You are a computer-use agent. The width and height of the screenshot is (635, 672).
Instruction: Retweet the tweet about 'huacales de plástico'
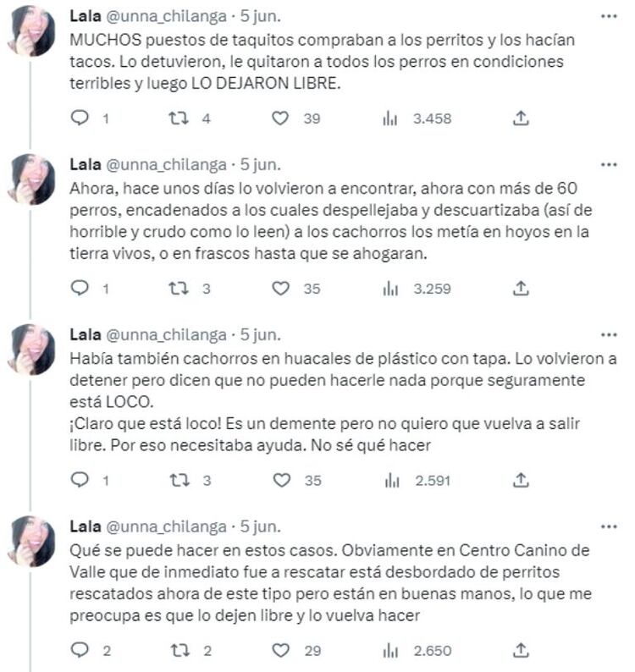pyautogui.click(x=178, y=481)
